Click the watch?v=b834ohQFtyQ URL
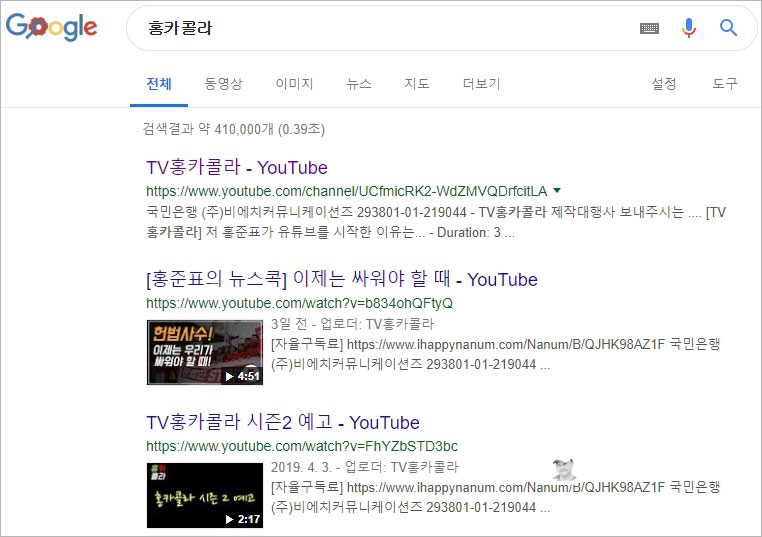Viewport: 762px width, 537px height. coord(299,303)
